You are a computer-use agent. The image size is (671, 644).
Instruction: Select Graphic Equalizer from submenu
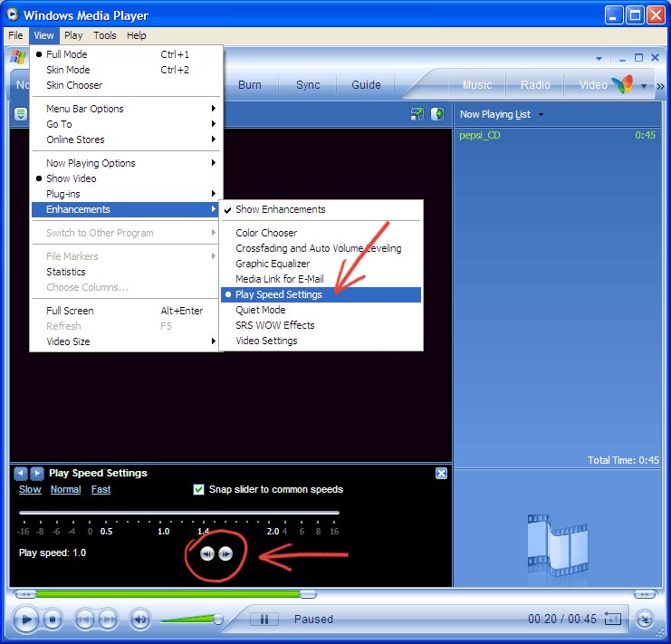click(321, 264)
